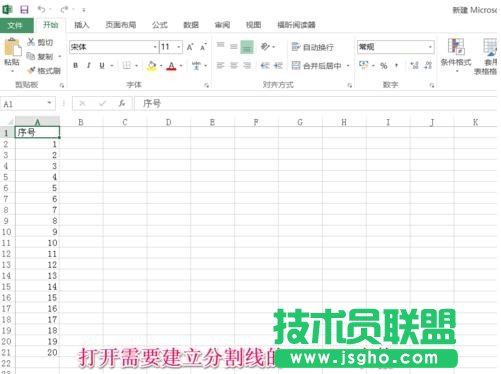Click the Redo arrow icon

tap(64, 10)
